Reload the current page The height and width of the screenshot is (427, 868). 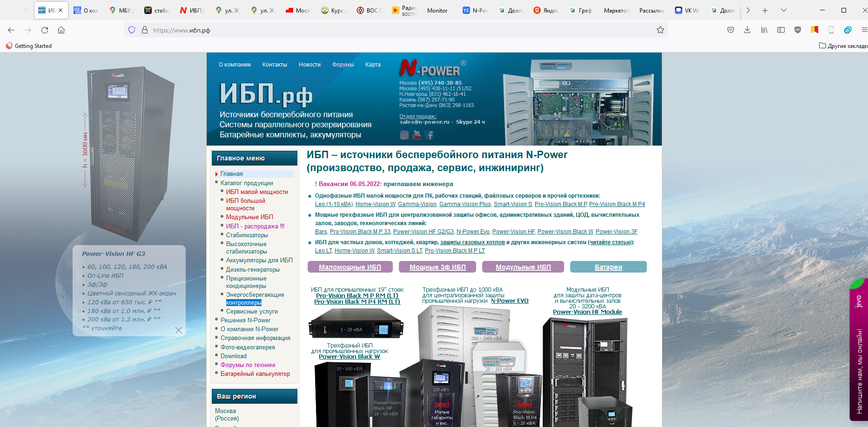point(45,30)
